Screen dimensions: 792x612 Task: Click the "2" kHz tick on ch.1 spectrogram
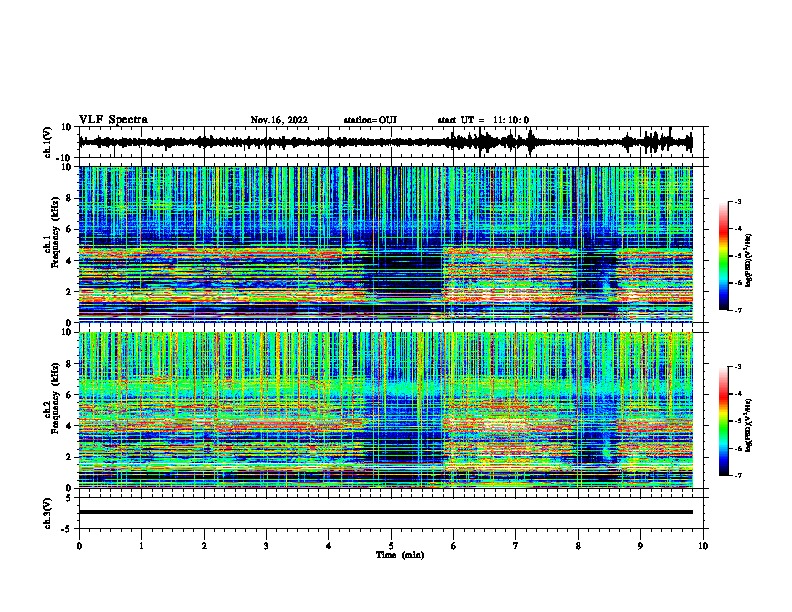point(69,291)
